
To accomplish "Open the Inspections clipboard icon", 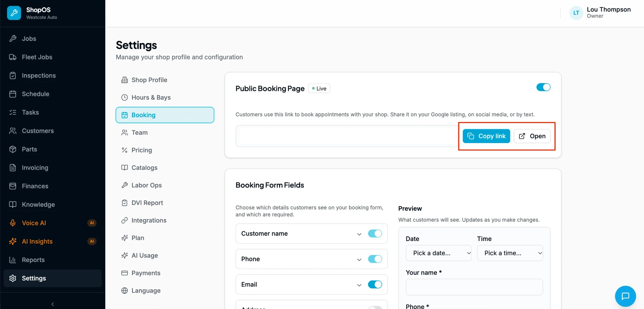I will [x=13, y=75].
